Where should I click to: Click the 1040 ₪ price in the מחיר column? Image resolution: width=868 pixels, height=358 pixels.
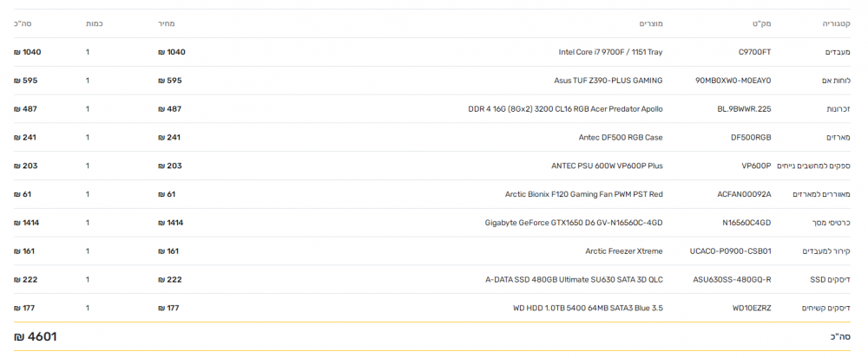pos(172,52)
